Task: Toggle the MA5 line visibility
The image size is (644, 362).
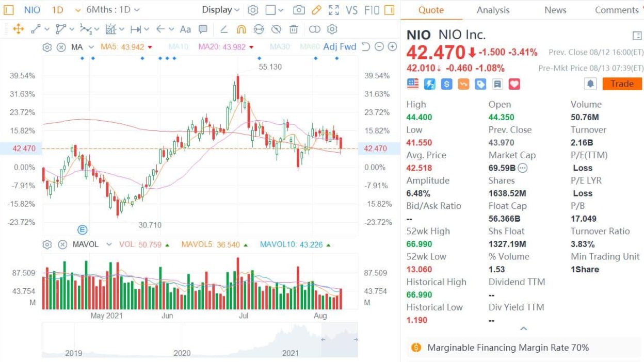Action: pyautogui.click(x=126, y=47)
